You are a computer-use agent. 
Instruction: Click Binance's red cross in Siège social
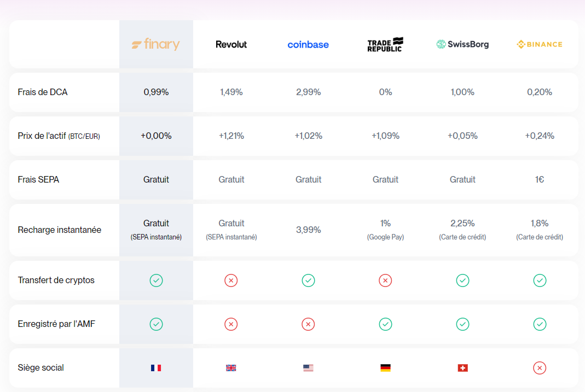click(x=540, y=368)
